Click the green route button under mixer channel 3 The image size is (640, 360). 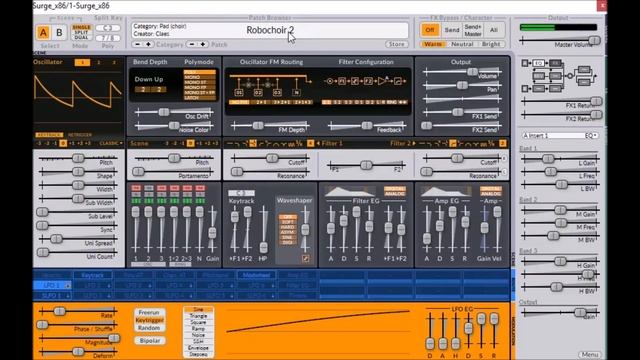(x=162, y=200)
